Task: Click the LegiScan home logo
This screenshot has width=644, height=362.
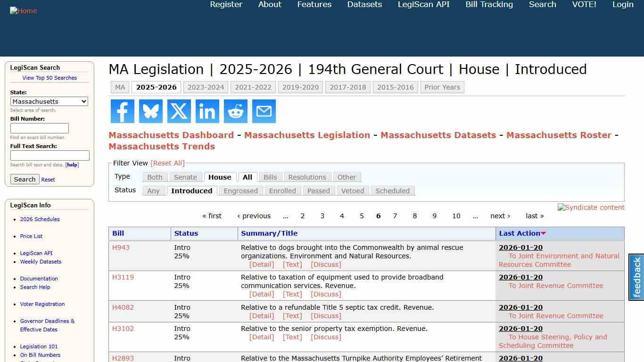Action: tap(23, 10)
